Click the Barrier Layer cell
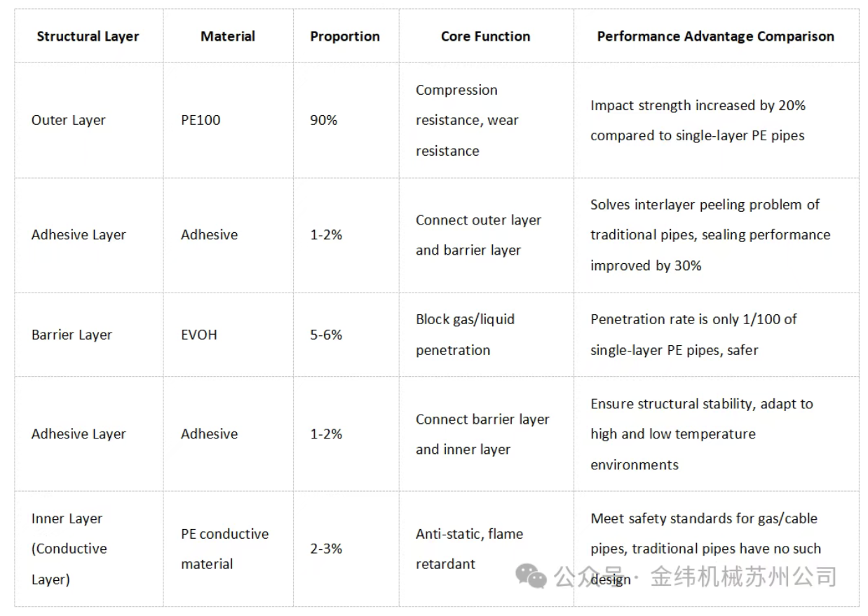Screen dimensions: 868x616 [72, 335]
